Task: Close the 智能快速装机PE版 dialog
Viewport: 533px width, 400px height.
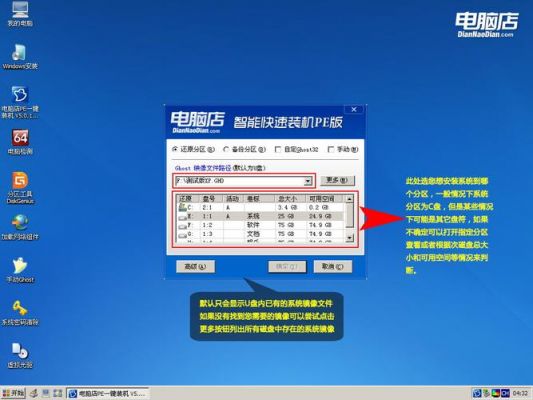Action: click(x=354, y=109)
